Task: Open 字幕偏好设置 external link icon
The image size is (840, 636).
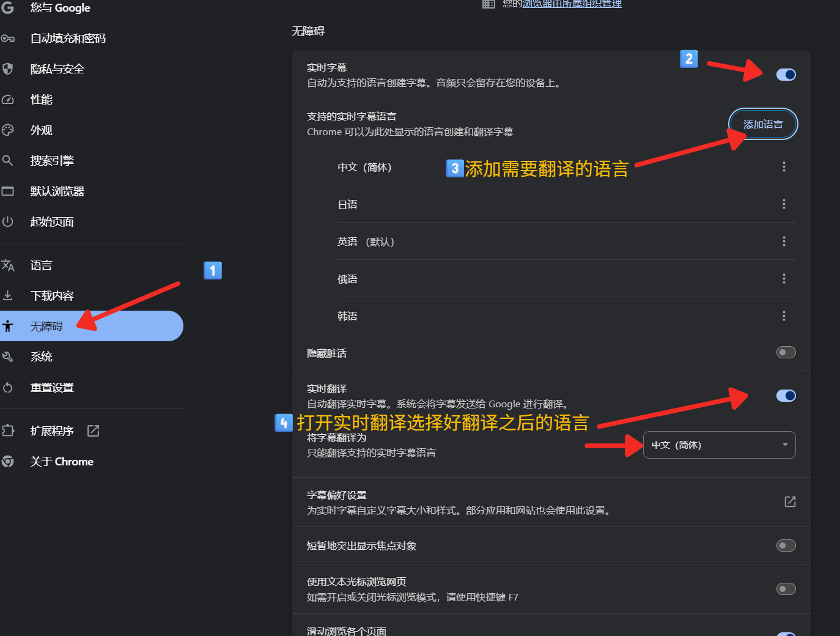Action: 790,501
